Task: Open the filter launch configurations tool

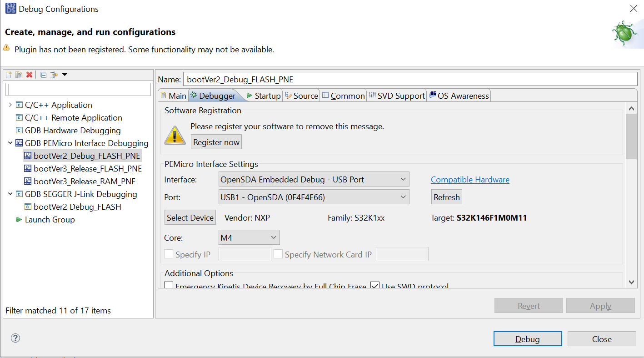Action: [54, 74]
